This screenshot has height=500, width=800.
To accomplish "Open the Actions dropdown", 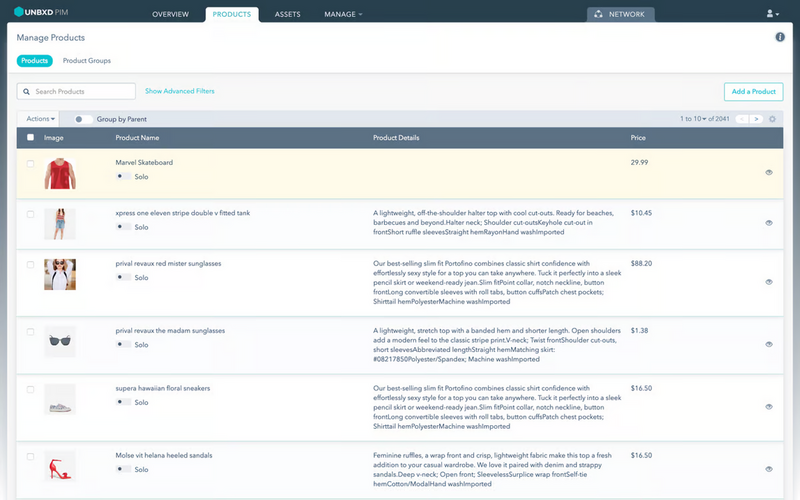I will pos(40,119).
